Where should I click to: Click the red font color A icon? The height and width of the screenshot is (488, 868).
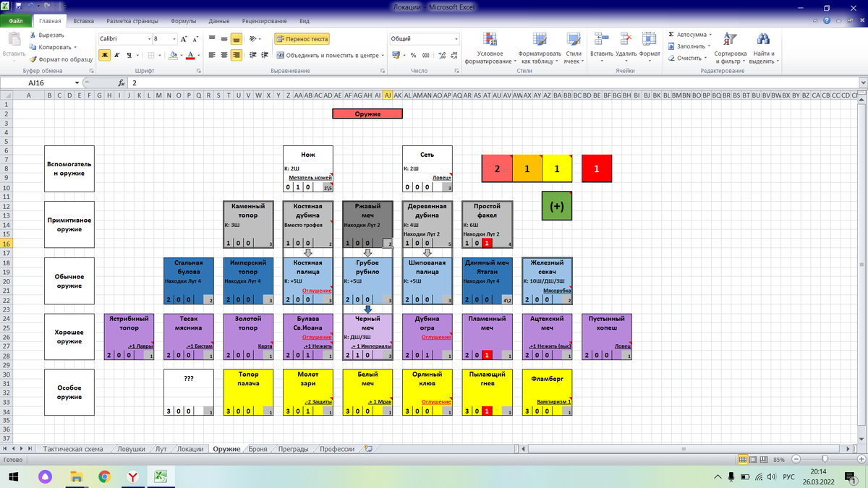pyautogui.click(x=190, y=55)
